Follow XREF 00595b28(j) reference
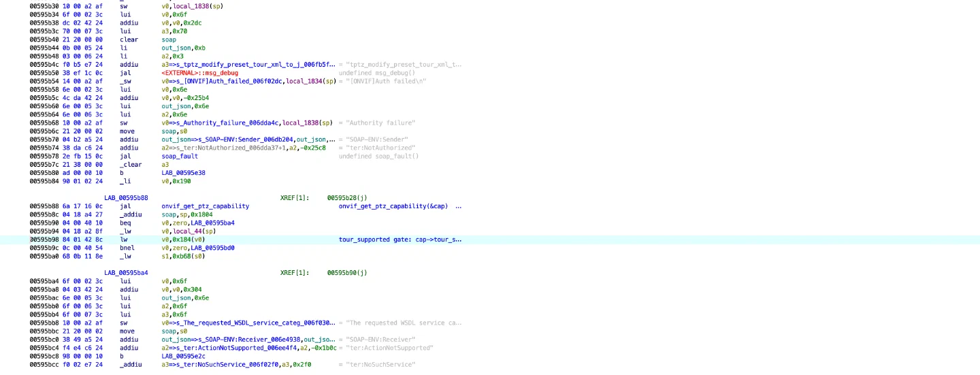The image size is (980, 375). [347, 197]
